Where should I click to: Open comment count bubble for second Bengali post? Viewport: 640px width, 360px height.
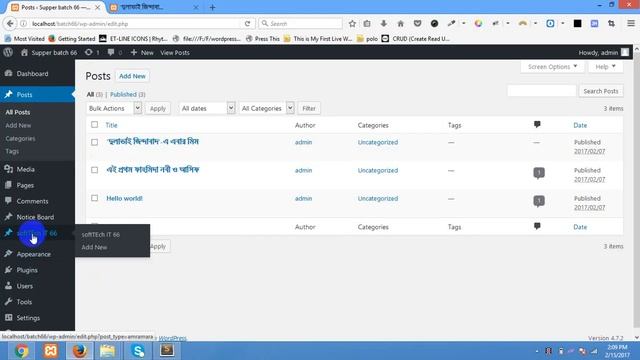539,173
